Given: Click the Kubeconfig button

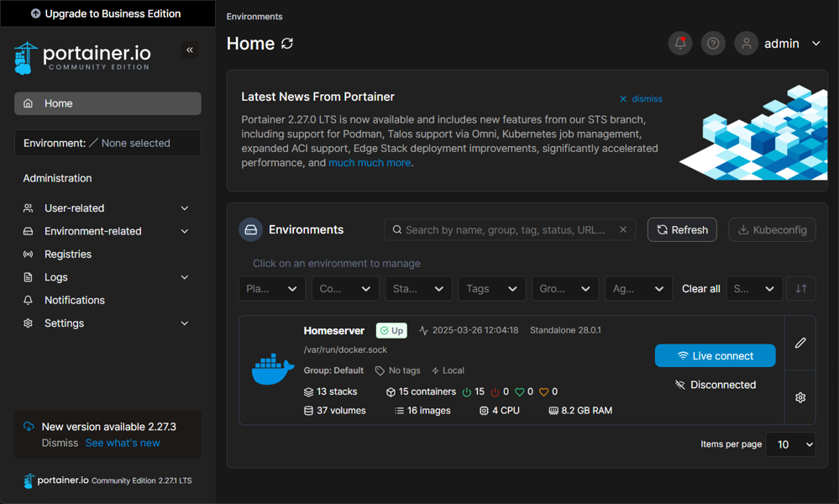Looking at the screenshot, I should [x=772, y=229].
